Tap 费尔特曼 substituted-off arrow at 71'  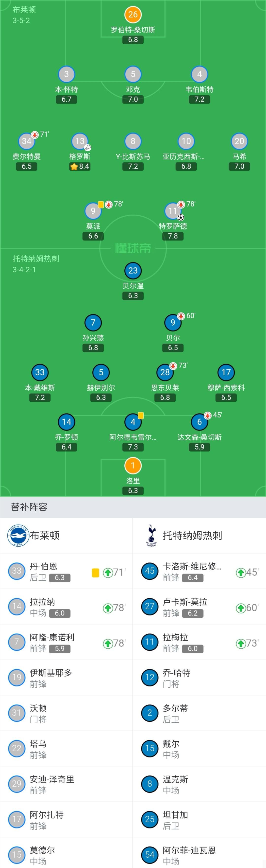click(x=35, y=135)
